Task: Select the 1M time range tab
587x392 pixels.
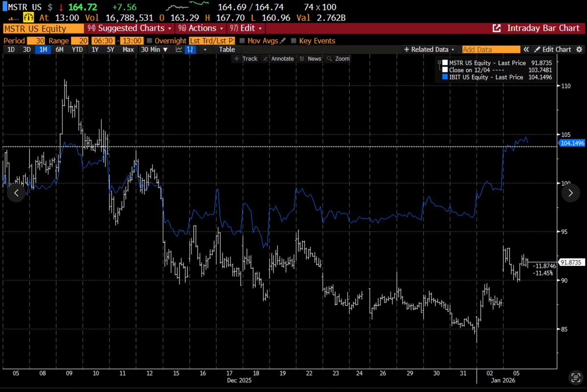Action: [43, 49]
